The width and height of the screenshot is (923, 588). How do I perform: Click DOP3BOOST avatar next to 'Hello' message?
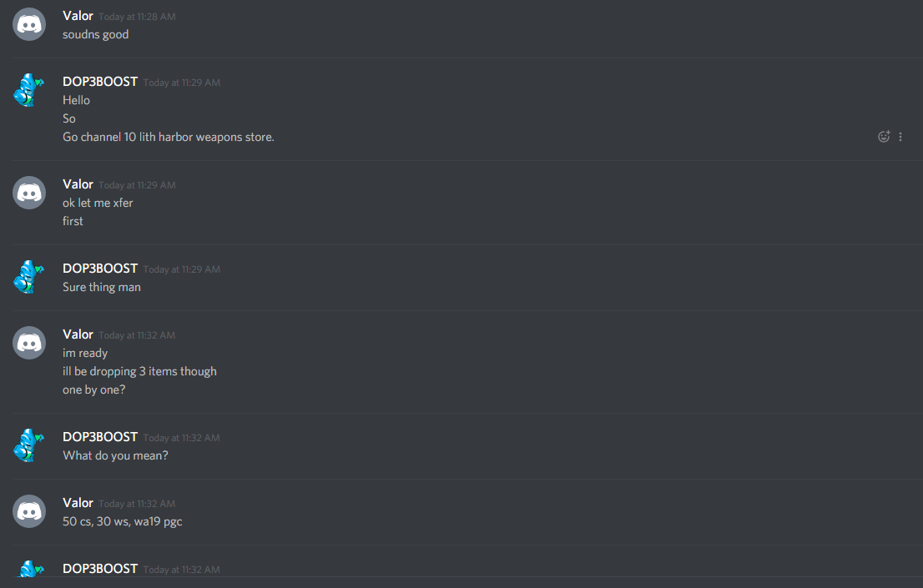click(29, 90)
